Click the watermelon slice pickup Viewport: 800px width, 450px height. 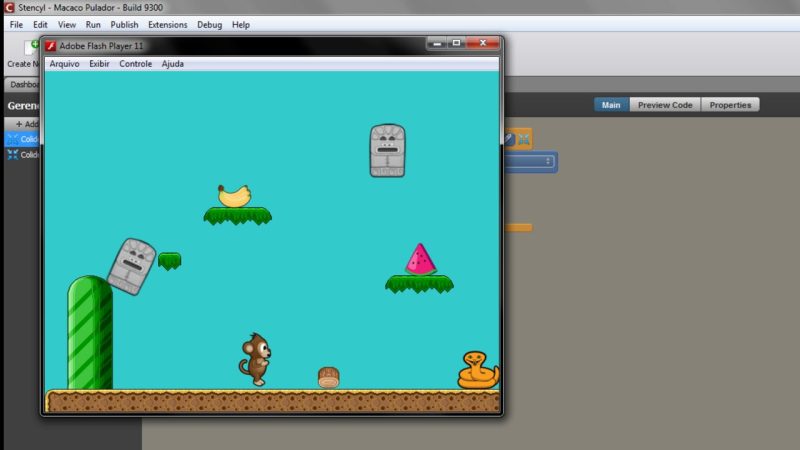pos(420,259)
